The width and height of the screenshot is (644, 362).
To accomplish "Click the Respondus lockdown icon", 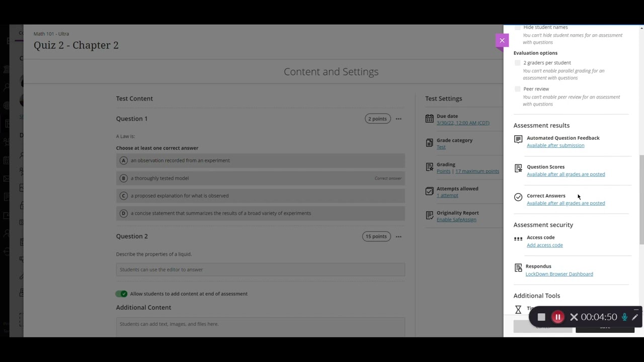I will click(518, 268).
